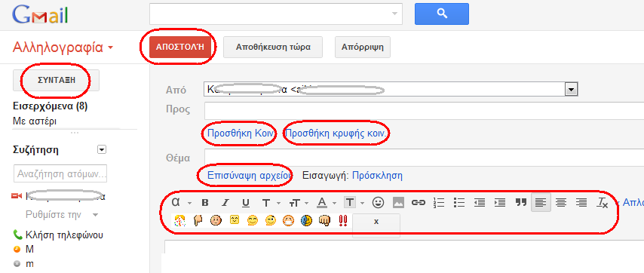Open the search options arrow in search box

tap(394, 14)
